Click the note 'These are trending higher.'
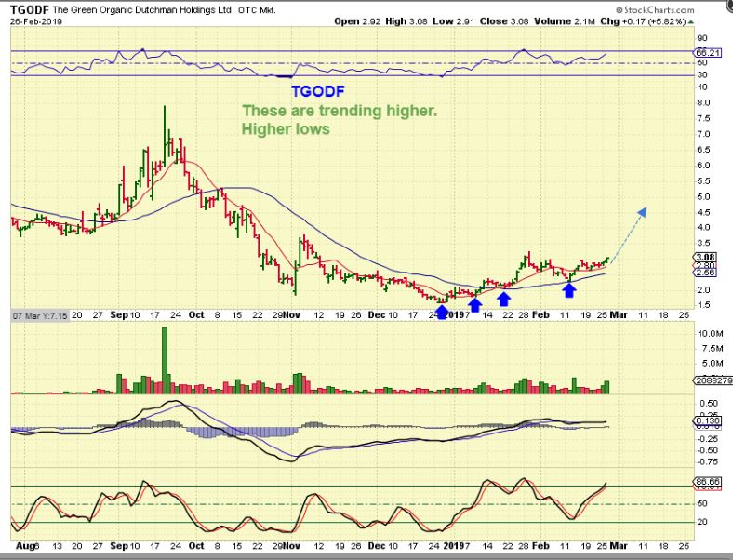The image size is (733, 560). click(340, 111)
